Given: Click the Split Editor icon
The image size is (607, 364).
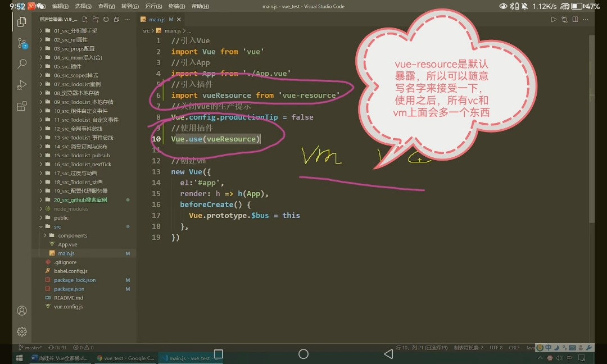Looking at the screenshot, I should tap(576, 19).
